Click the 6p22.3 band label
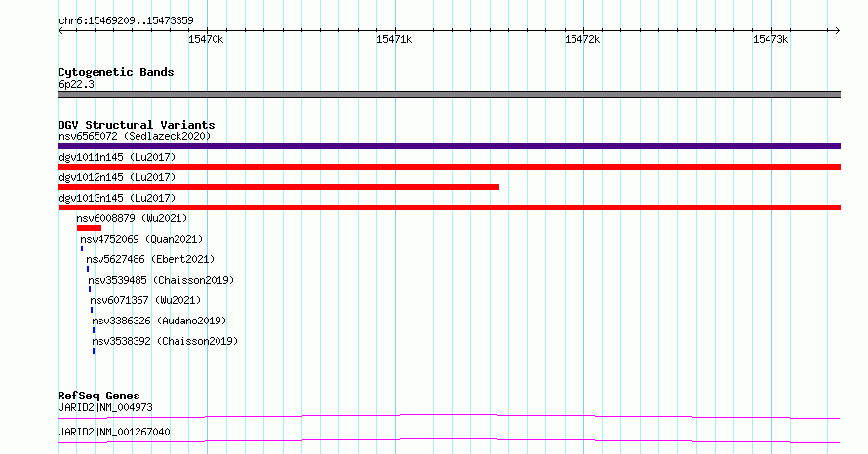The height and width of the screenshot is (454, 868). (x=76, y=84)
